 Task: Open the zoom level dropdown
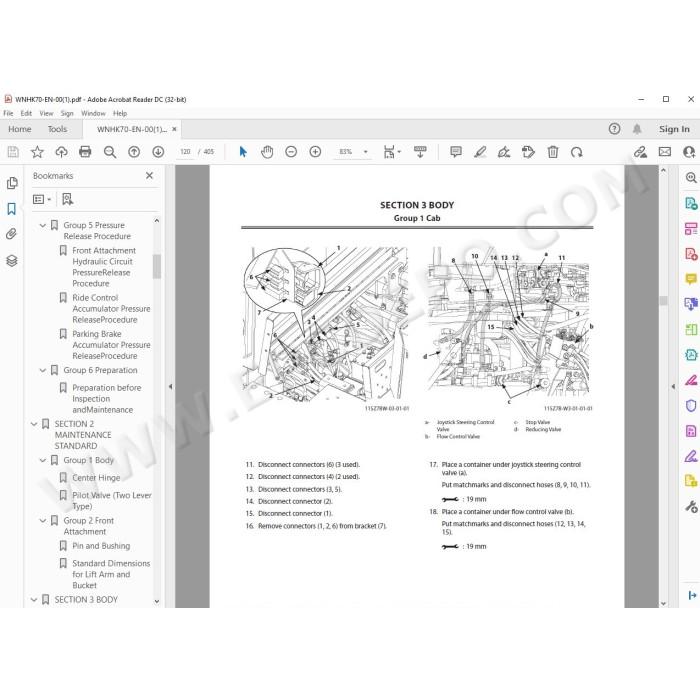(x=366, y=152)
